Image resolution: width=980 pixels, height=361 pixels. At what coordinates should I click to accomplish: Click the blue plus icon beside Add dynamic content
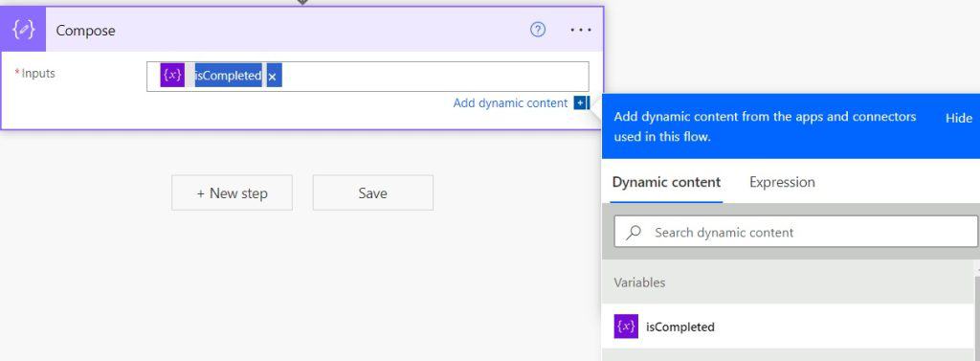pyautogui.click(x=581, y=103)
